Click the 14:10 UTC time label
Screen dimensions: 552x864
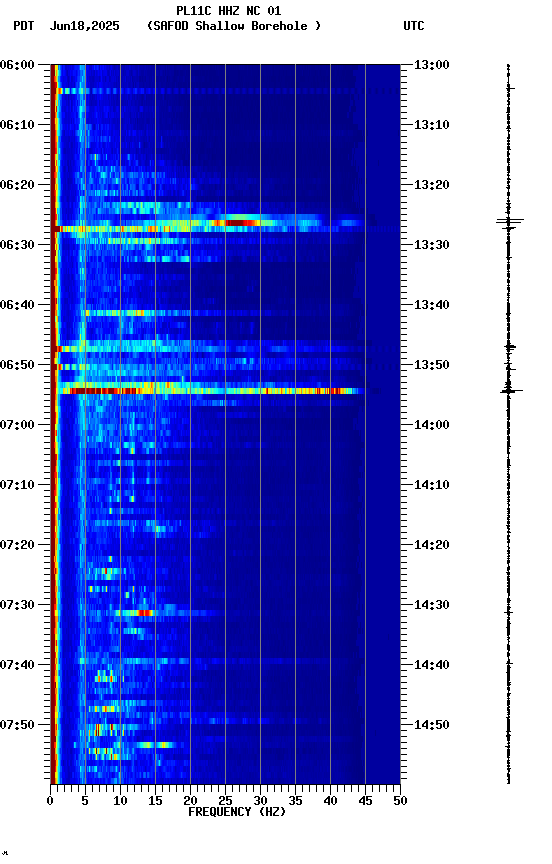[432, 485]
